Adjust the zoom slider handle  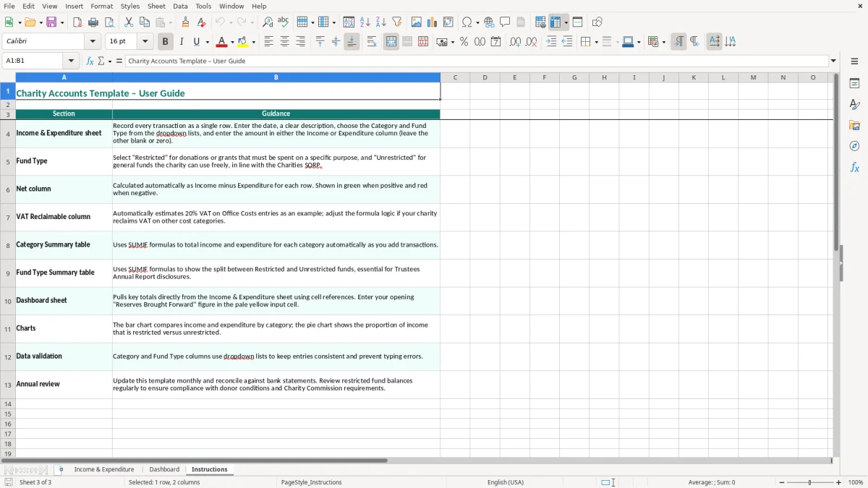[810, 482]
